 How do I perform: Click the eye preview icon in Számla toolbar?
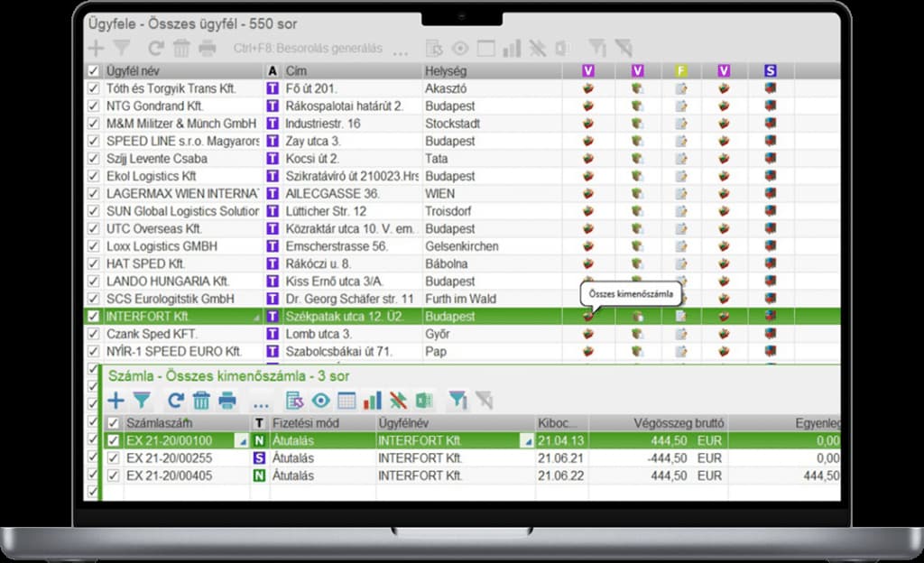click(x=320, y=401)
